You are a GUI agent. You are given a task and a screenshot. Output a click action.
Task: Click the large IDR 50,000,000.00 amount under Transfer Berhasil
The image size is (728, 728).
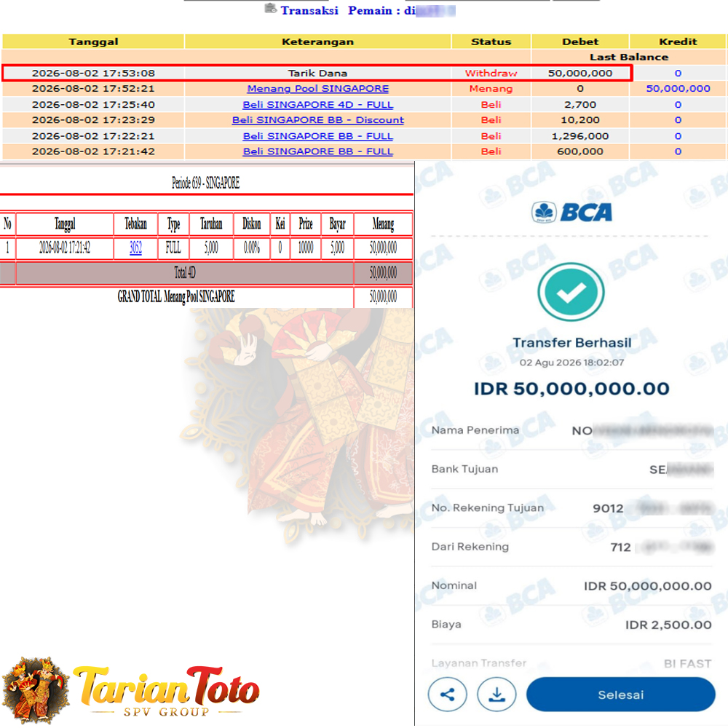tap(571, 389)
